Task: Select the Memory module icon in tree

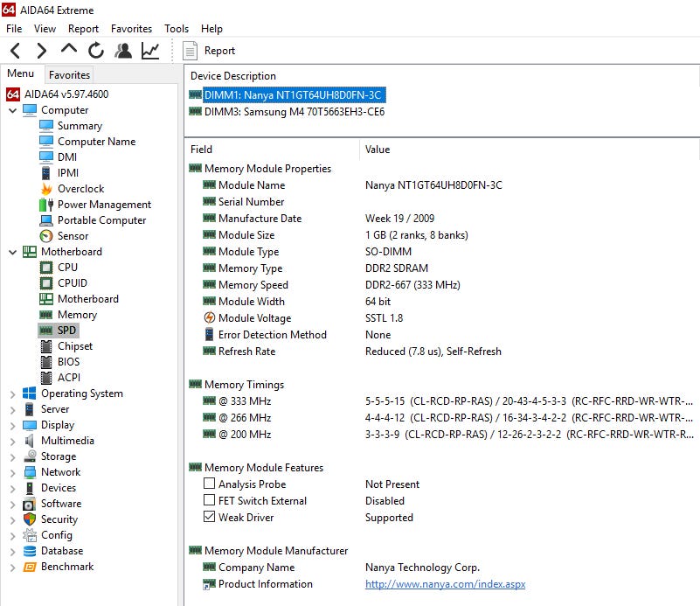Action: (46, 315)
